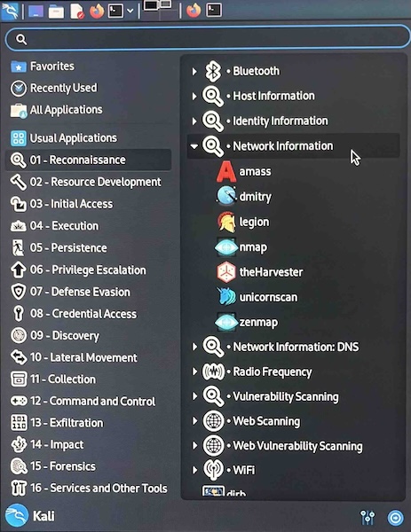This screenshot has width=411, height=532.
Task: Select the 15 - Forensics category
Action: (x=88, y=466)
